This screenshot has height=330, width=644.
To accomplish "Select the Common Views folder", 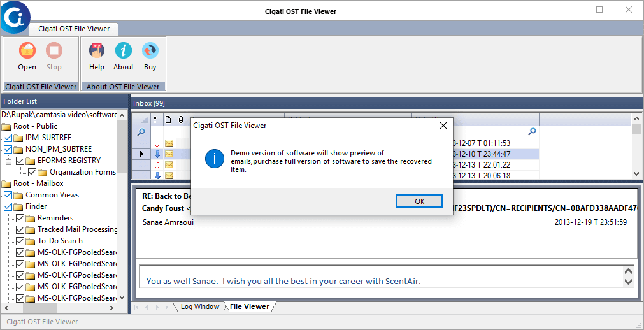I will (x=52, y=195).
